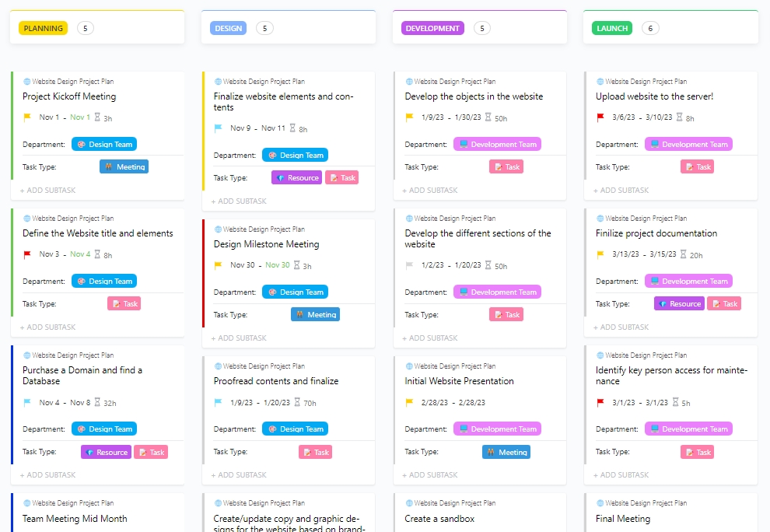Select the blue flag on "Purchase a Domain" card

25,404
